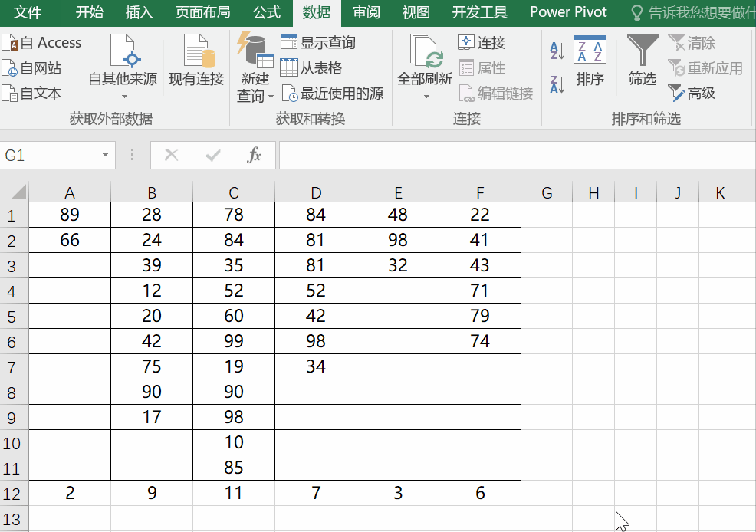The image size is (756, 532).
Task: Sort descending Z to A
Action: [557, 84]
